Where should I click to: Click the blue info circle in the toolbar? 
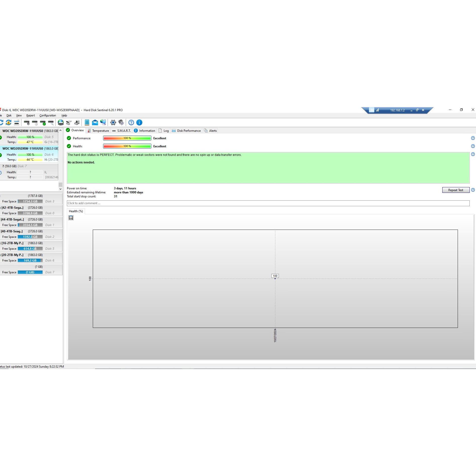click(x=139, y=122)
